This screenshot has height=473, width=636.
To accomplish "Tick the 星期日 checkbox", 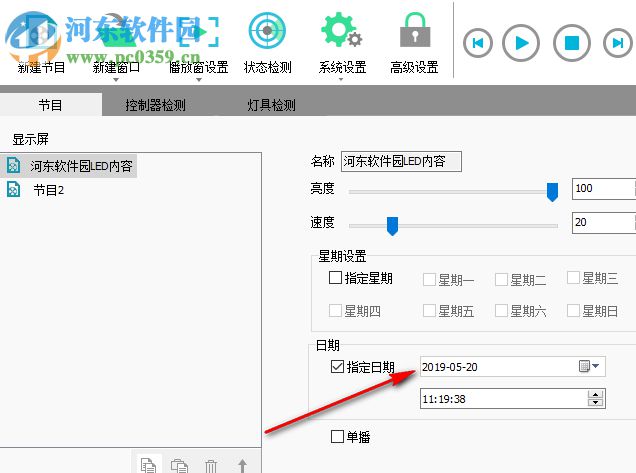I will [573, 311].
